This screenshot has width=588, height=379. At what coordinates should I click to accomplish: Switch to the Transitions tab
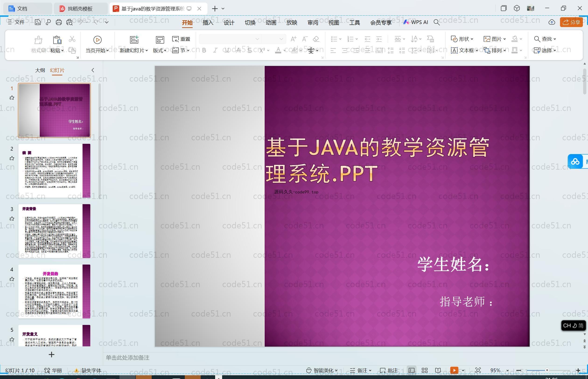[x=250, y=22]
